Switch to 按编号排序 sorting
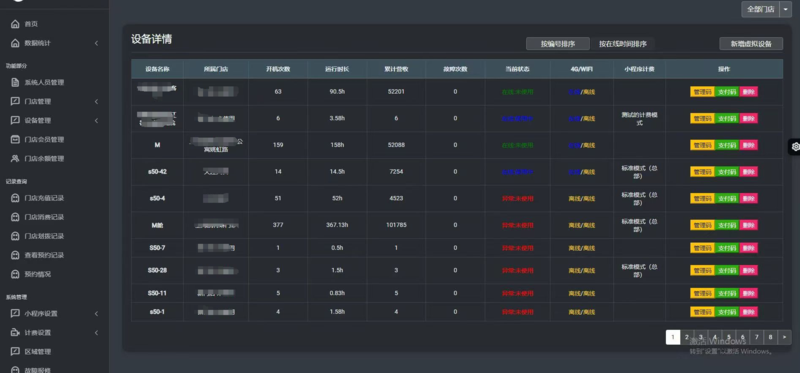This screenshot has height=373, width=800. [558, 44]
